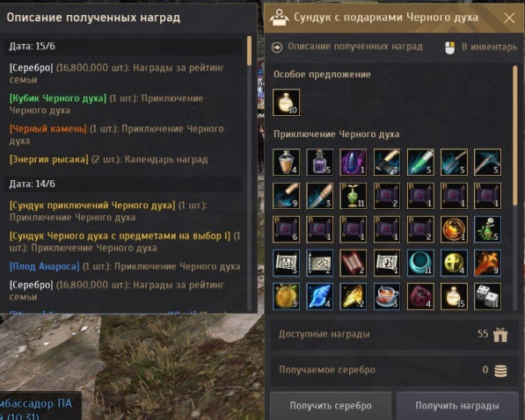Screen dimensions: 525x420
Task: Click the В инвентарь mouse option
Action: (x=481, y=47)
